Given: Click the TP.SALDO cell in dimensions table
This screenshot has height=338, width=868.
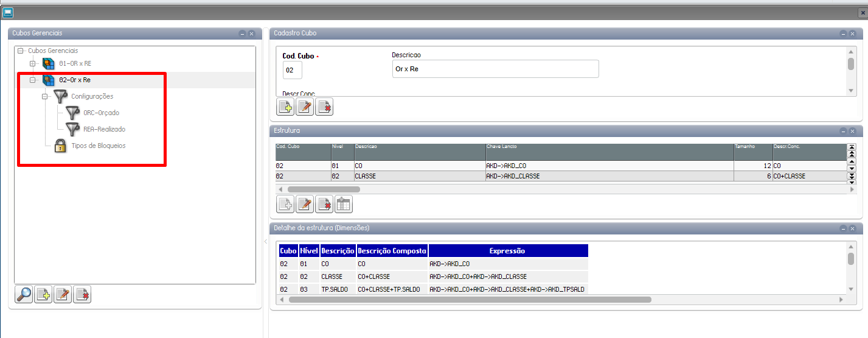Looking at the screenshot, I should coord(338,289).
